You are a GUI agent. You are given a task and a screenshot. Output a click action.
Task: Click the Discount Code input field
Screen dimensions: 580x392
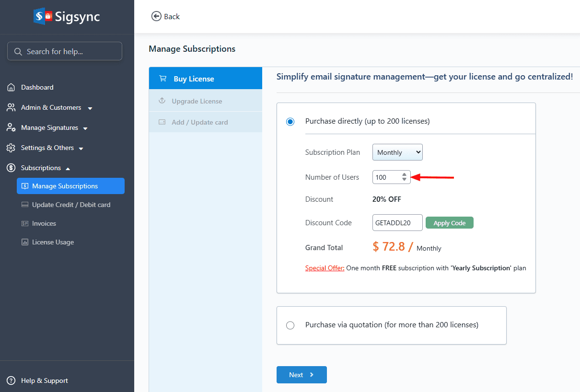click(397, 223)
